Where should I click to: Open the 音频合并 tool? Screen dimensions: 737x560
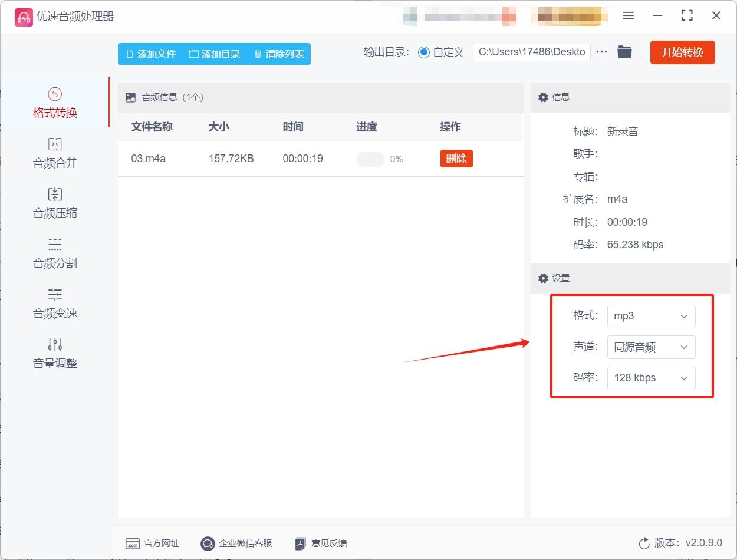click(x=55, y=152)
